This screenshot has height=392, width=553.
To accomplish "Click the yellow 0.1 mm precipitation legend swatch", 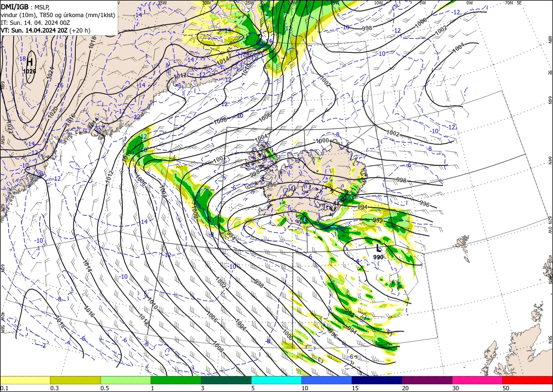I will click(x=25, y=380).
